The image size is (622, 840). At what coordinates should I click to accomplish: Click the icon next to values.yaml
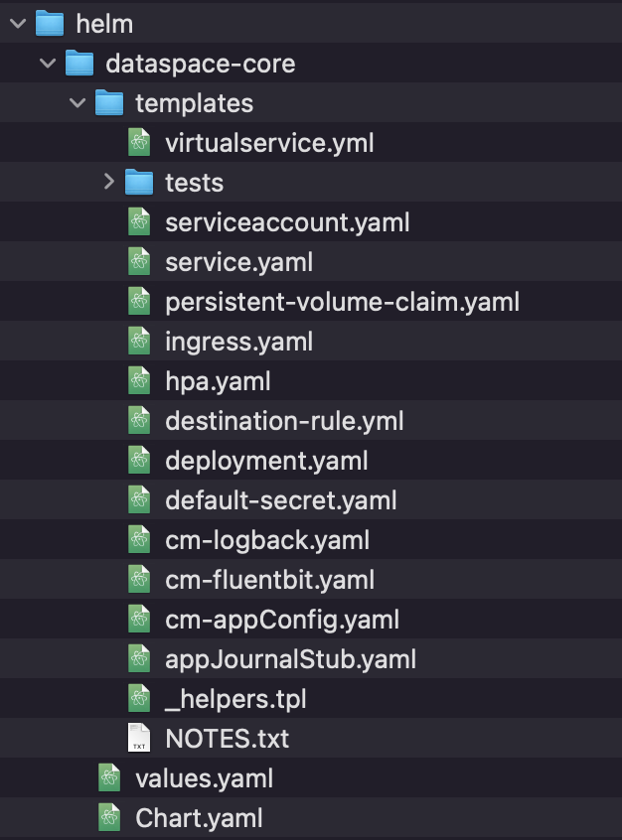coord(109,778)
